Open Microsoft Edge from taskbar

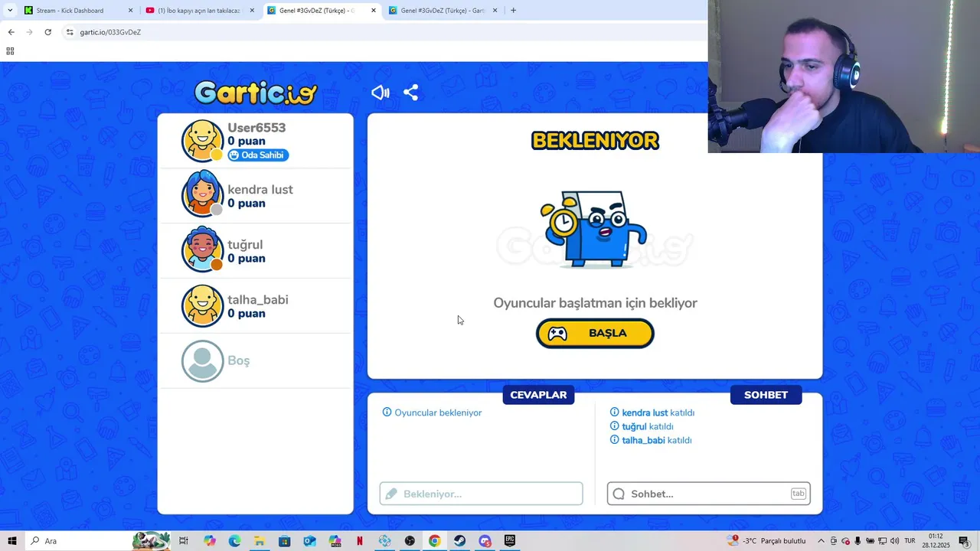coord(234,541)
